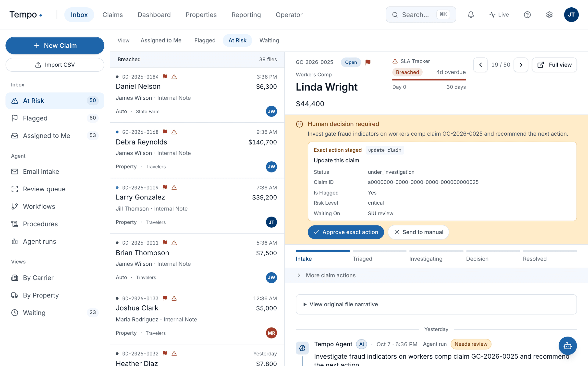This screenshot has height=366, width=588.
Task: Open Waiting view in sidebar
Action: click(x=55, y=313)
